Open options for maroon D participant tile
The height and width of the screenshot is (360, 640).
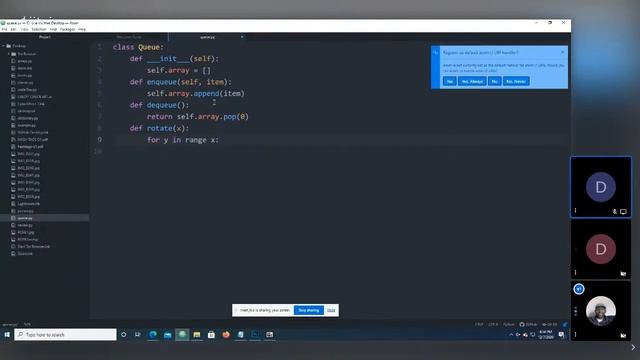pyautogui.click(x=576, y=273)
